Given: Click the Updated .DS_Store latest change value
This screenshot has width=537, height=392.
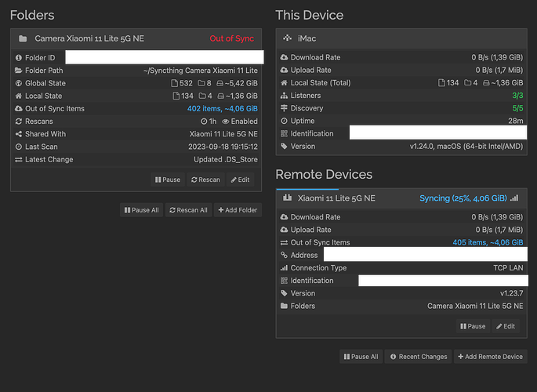Looking at the screenshot, I should tap(226, 159).
